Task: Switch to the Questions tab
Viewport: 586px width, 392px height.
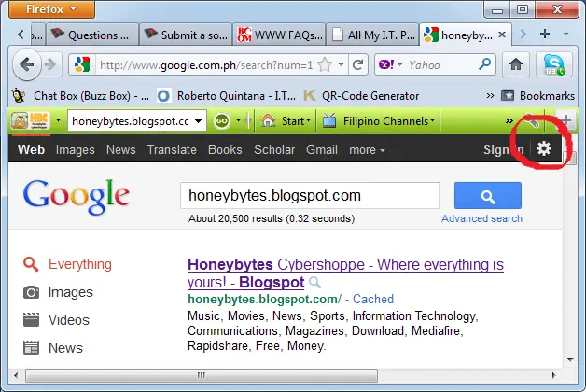Action: (x=92, y=35)
